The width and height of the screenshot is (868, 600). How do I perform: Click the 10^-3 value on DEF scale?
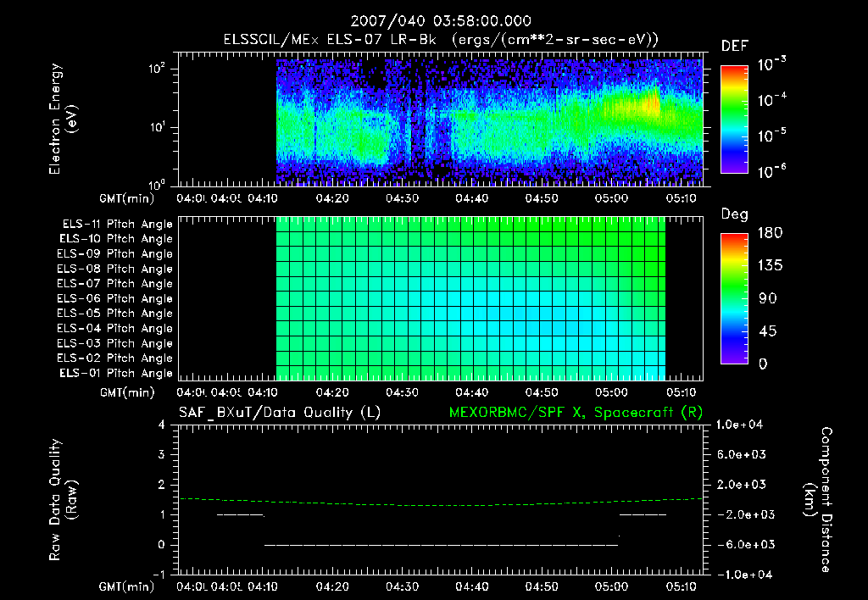click(771, 64)
